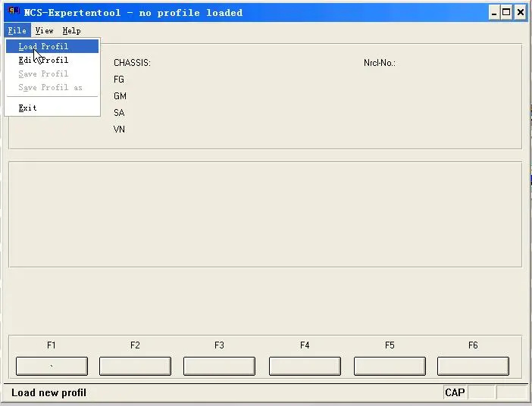Click the button under F4
The width and height of the screenshot is (532, 406).
pos(305,366)
